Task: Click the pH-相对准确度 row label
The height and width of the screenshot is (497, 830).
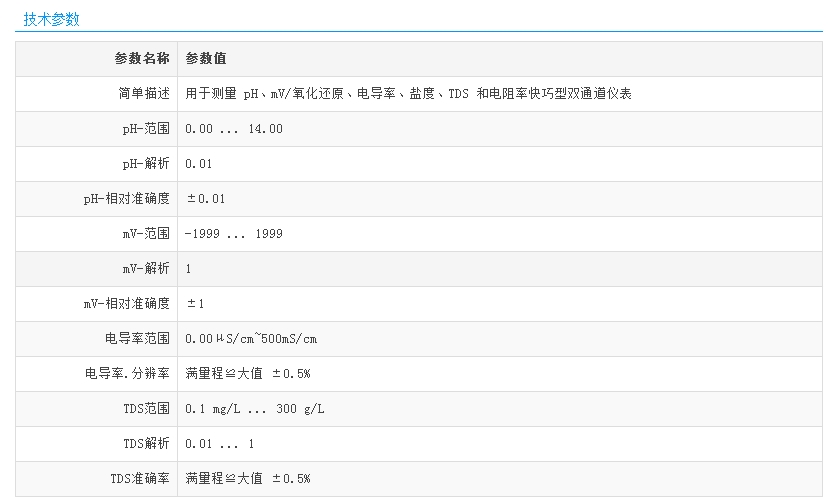Action: point(127,199)
